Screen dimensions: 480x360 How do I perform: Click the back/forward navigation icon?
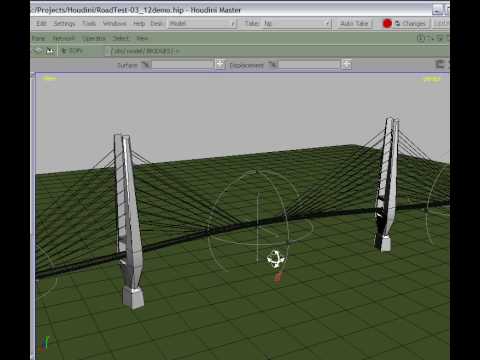(37, 51)
